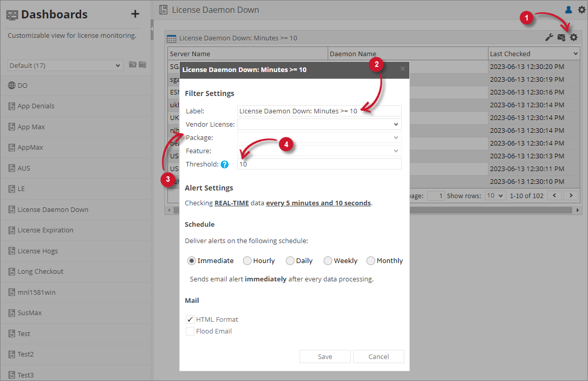
Task: Open the email alert envelope icon
Action: click(561, 37)
